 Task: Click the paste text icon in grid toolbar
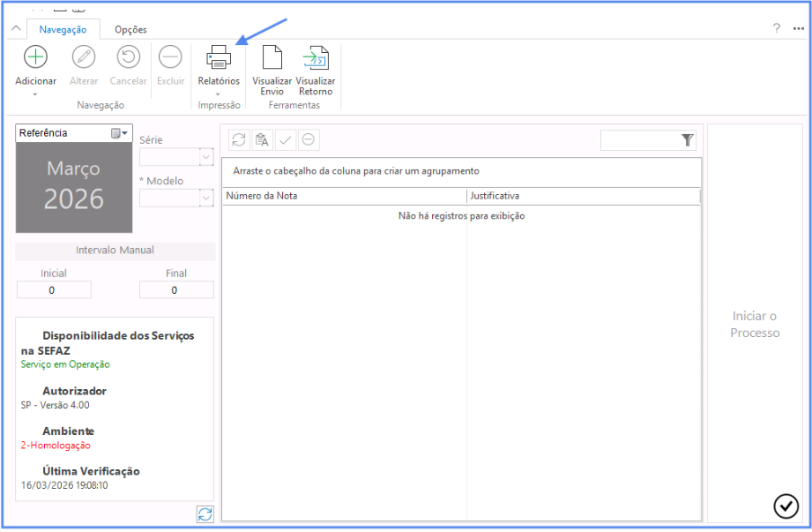(261, 139)
